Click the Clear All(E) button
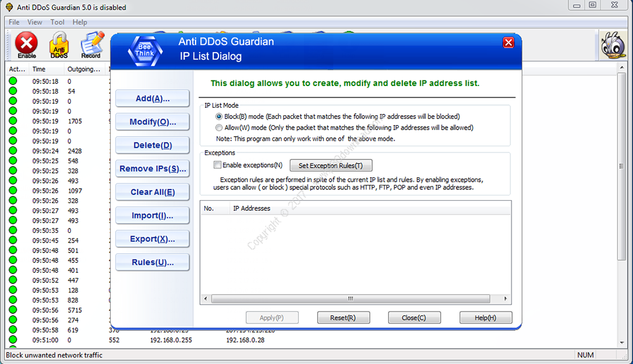 point(153,192)
